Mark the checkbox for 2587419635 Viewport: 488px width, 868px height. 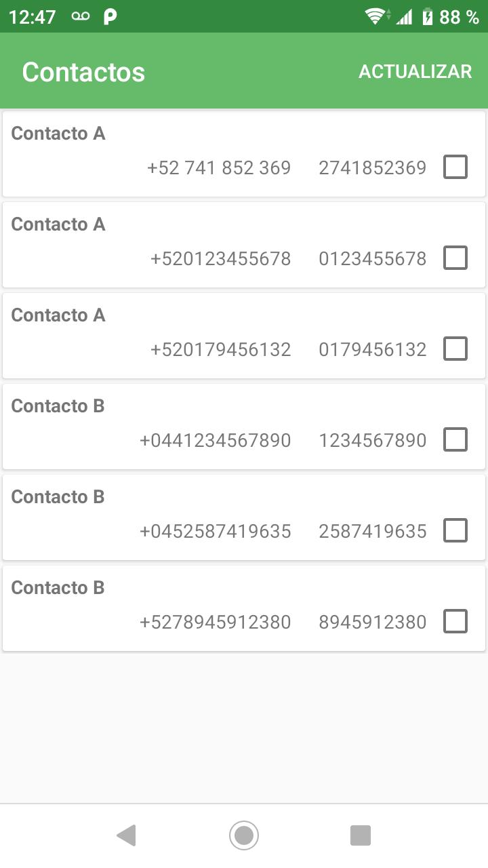click(455, 530)
